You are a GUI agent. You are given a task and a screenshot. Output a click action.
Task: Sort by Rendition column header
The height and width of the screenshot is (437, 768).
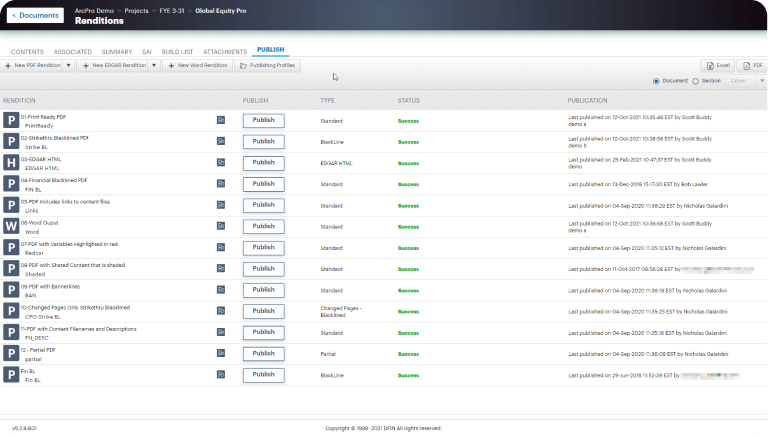pyautogui.click(x=19, y=100)
